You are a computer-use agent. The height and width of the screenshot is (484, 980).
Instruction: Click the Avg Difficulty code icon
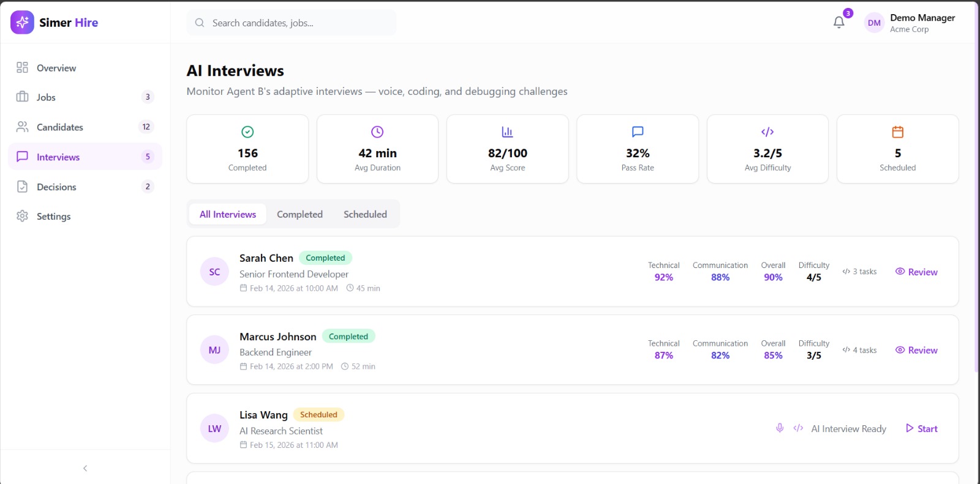(x=767, y=132)
